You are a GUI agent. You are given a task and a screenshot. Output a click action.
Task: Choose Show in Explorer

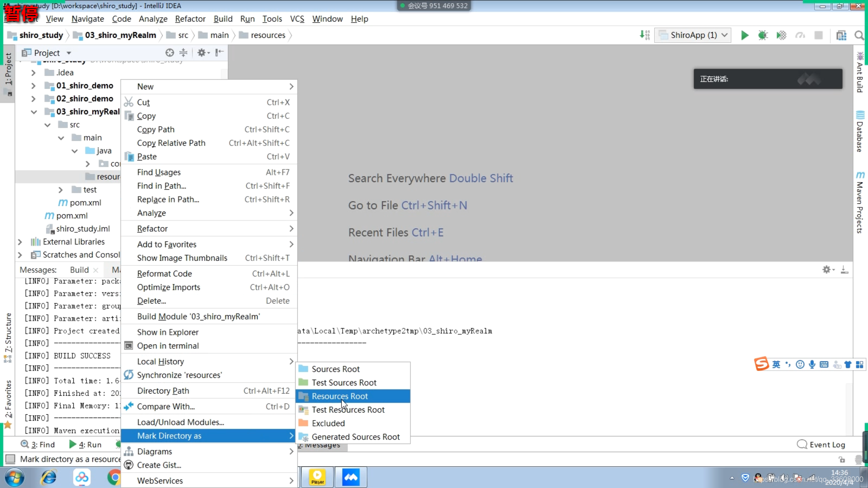(209, 333)
